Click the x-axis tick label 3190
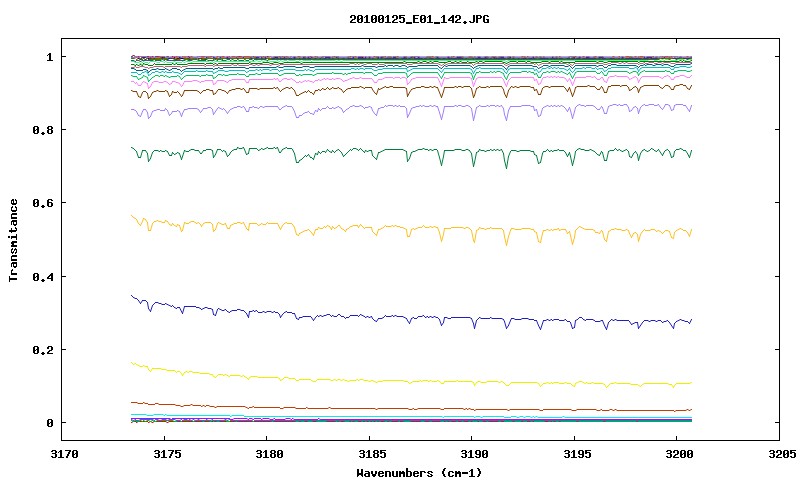Image resolution: width=800 pixels, height=480 pixels. [474, 454]
